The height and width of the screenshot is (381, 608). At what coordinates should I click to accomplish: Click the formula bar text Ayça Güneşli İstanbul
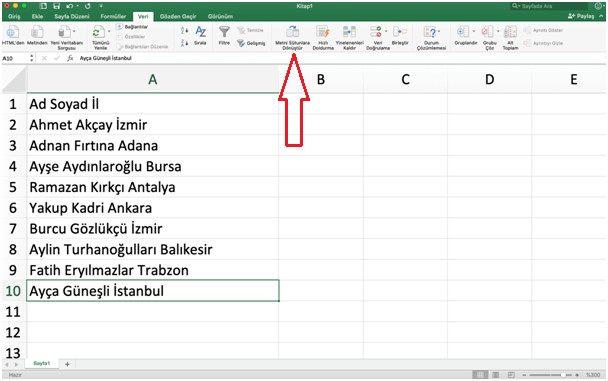point(105,58)
